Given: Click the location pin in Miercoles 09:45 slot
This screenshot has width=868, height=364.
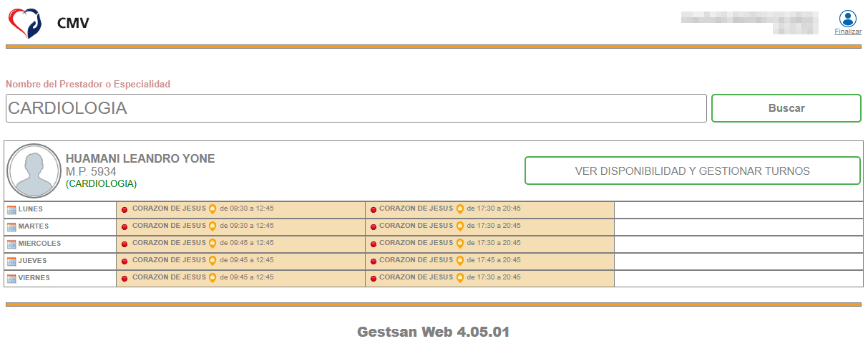Looking at the screenshot, I should 213,243.
